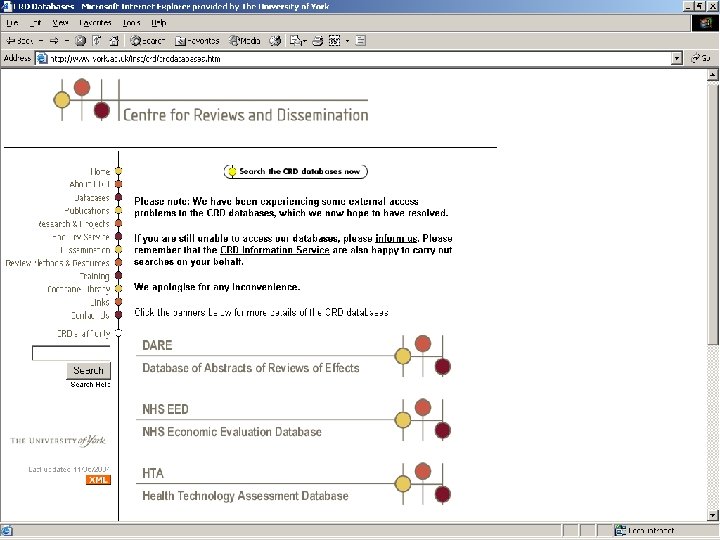Open the Edit button dropdown arrow
Image resolution: width=720 pixels, height=540 pixels.
coord(347,41)
